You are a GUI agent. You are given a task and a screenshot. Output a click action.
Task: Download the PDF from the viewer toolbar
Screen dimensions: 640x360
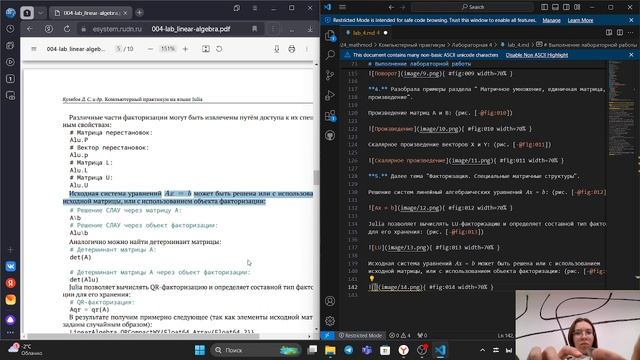point(277,49)
